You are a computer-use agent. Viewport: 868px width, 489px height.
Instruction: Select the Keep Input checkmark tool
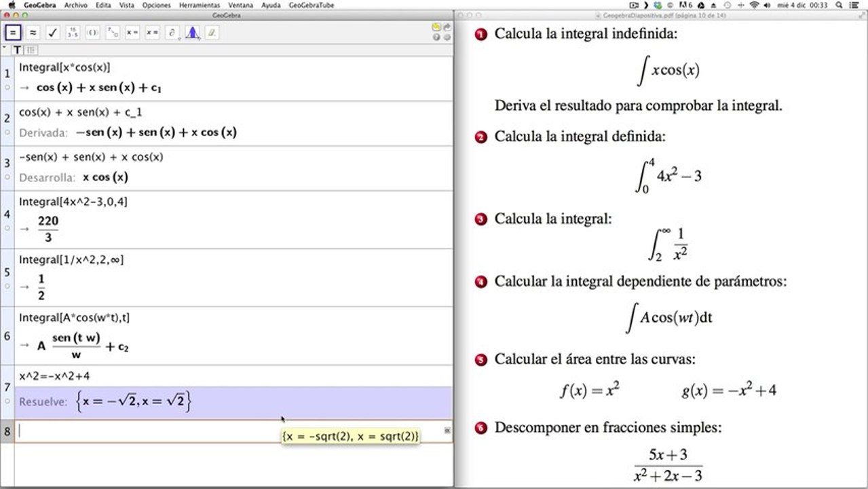pos(53,32)
